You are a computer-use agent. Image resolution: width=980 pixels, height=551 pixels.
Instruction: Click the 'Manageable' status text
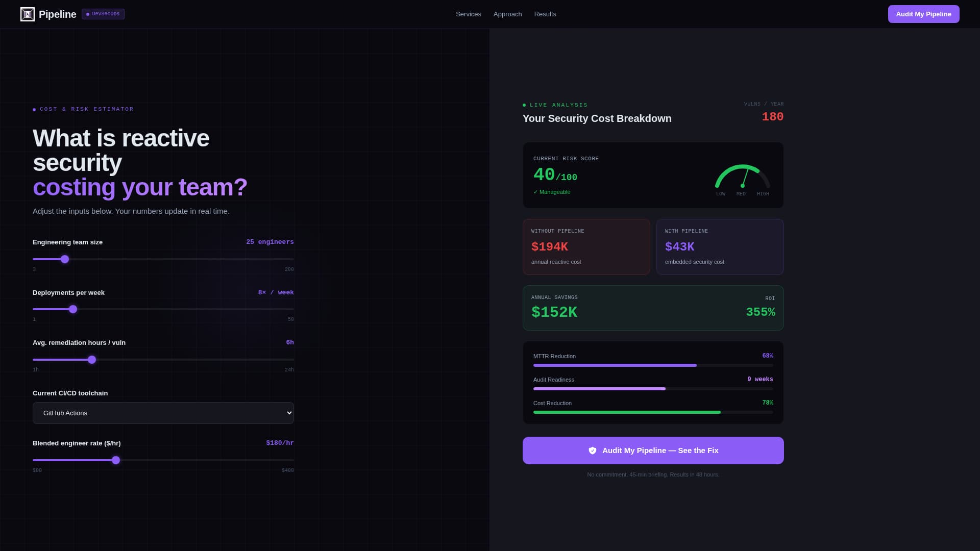(x=552, y=192)
